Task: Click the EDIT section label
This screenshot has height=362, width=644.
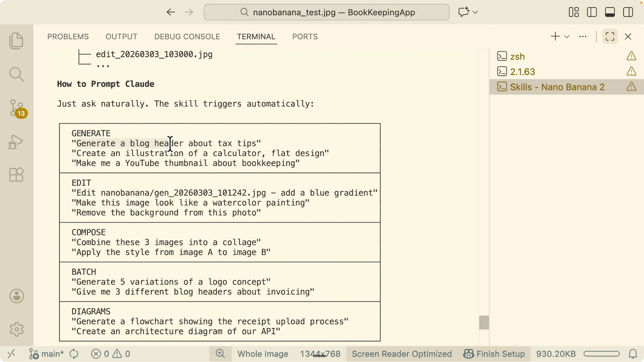Action: [81, 183]
